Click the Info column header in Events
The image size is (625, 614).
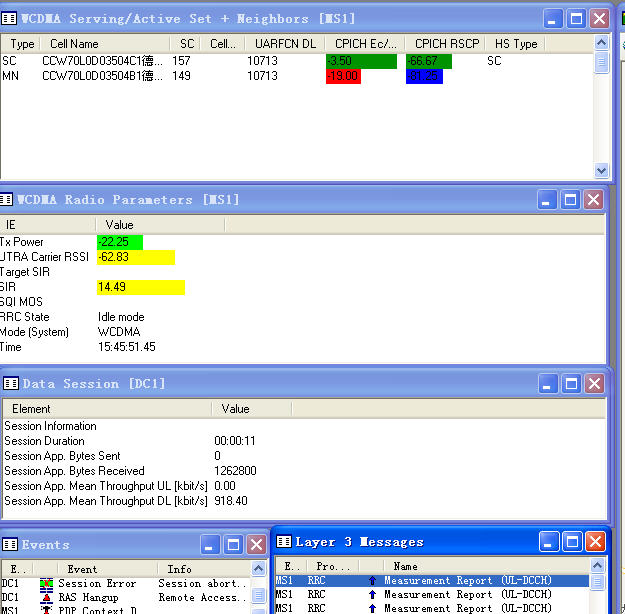204,569
